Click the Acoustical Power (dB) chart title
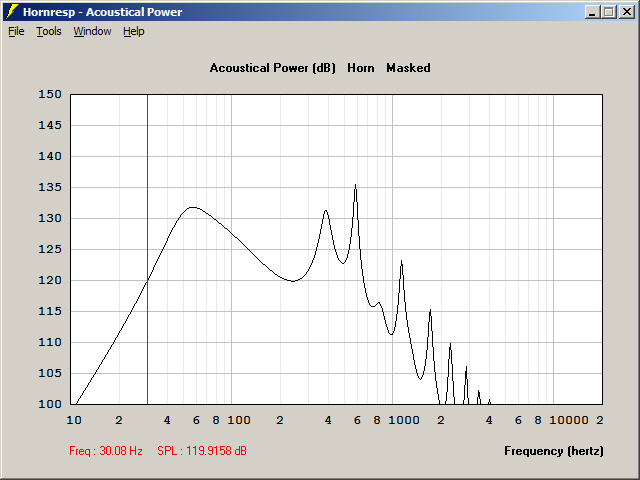The height and width of the screenshot is (480, 640). [273, 68]
